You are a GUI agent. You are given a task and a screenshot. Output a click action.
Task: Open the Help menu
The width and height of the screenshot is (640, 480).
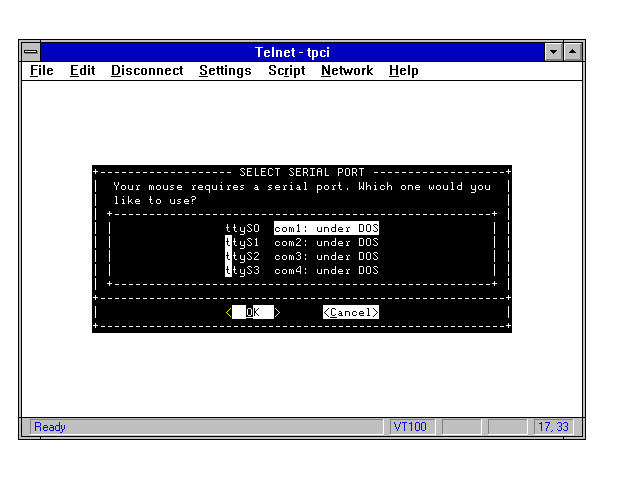pyautogui.click(x=403, y=71)
